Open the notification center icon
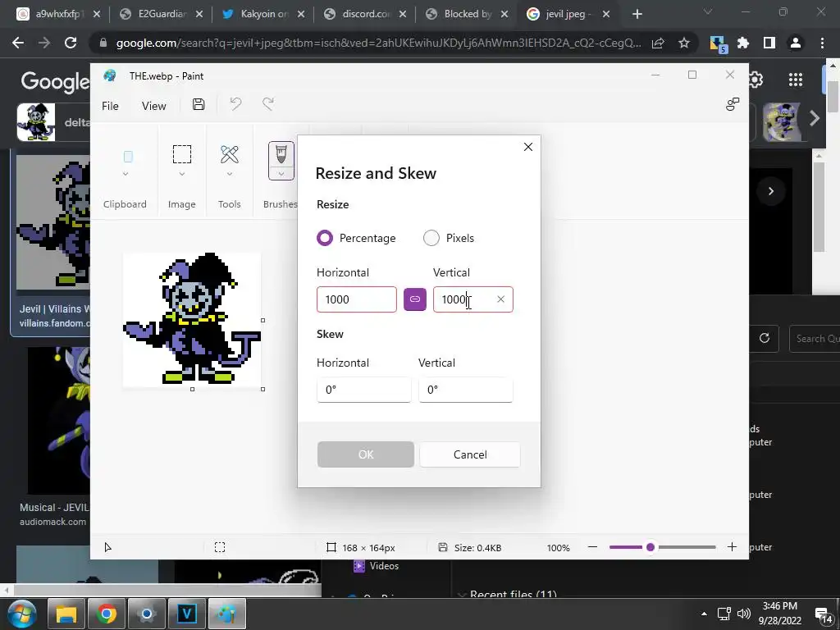Image resolution: width=840 pixels, height=630 pixels. (x=823, y=615)
